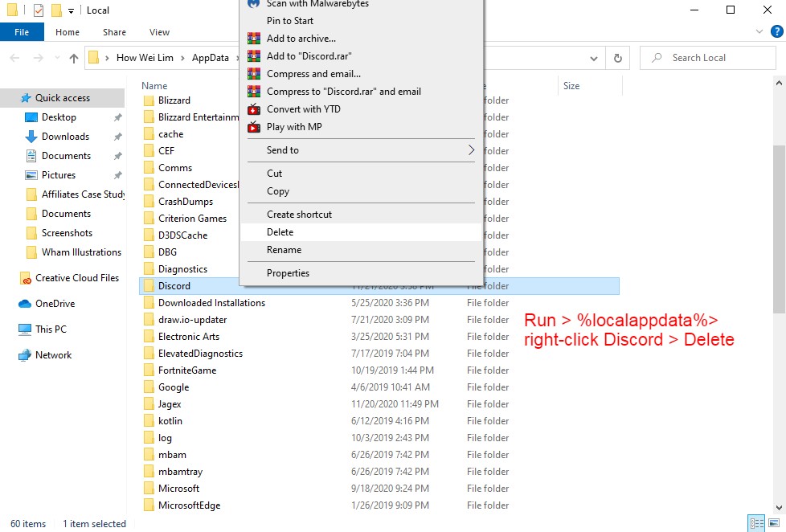Click the Properties checkmark icon in title bar
This screenshot has height=532, width=786.
[39, 10]
